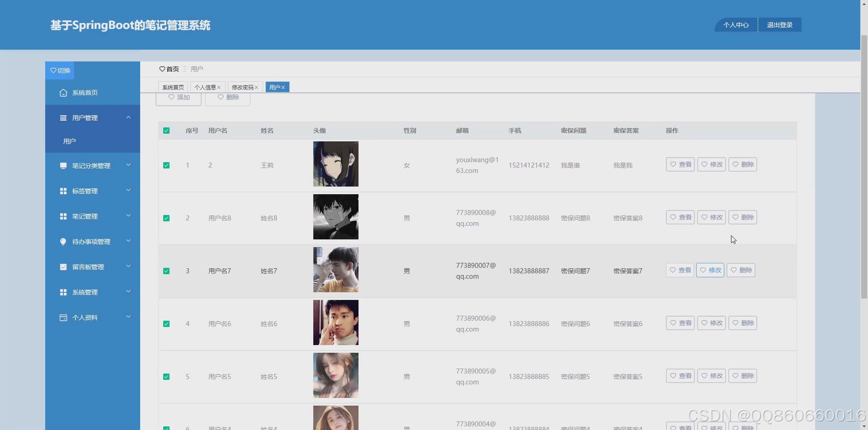
Task: Select the header select-all checkbox
Action: (166, 131)
